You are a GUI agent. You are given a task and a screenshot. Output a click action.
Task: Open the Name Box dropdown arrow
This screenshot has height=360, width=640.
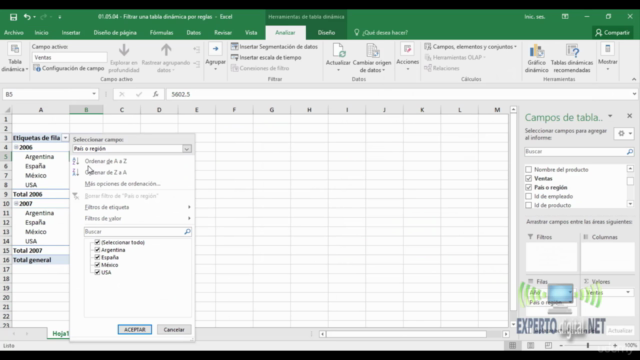(94, 94)
